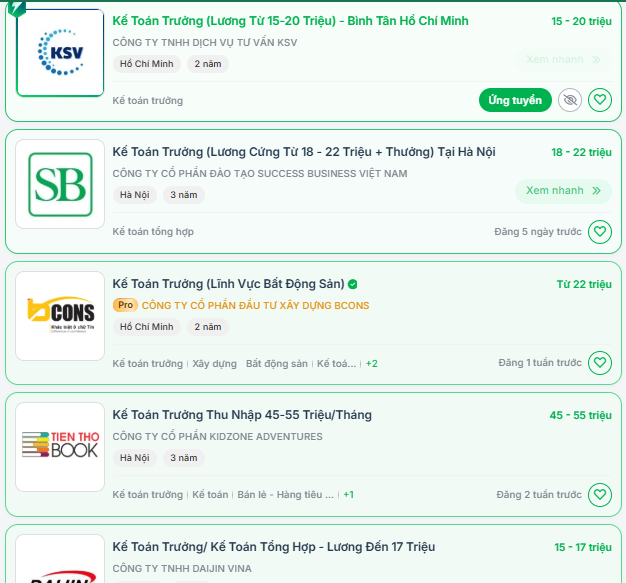Save the Kidzone Adventures job with heart
The height and width of the screenshot is (583, 626).
[x=600, y=494]
